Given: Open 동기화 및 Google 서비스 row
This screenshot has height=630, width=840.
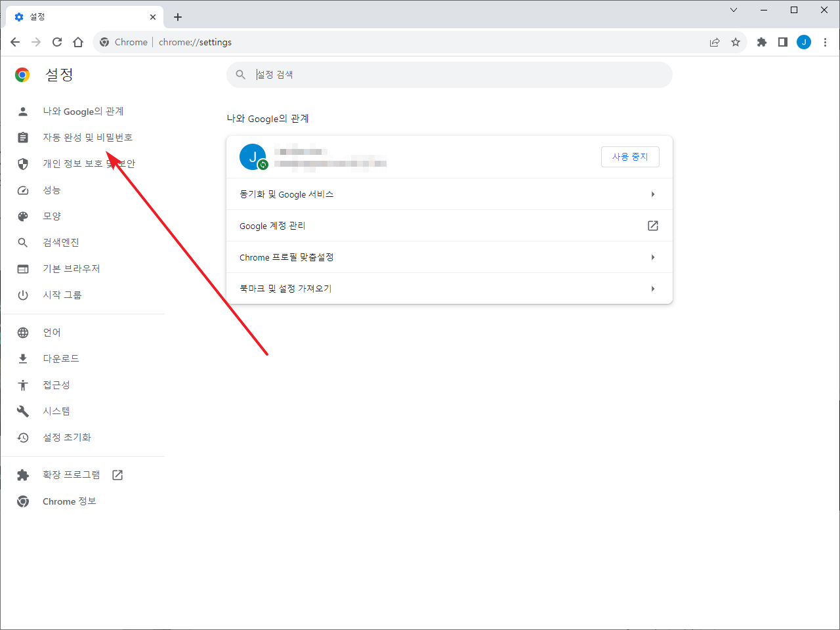Looking at the screenshot, I should point(450,194).
